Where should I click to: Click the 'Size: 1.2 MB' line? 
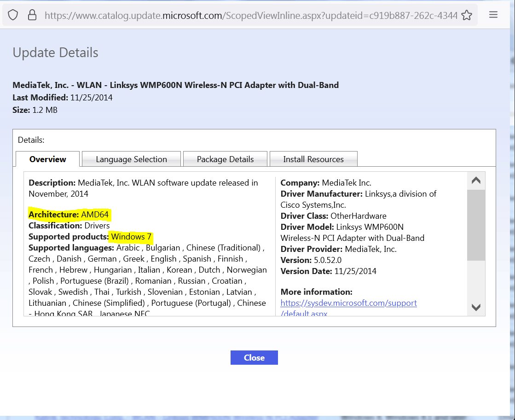(35, 110)
